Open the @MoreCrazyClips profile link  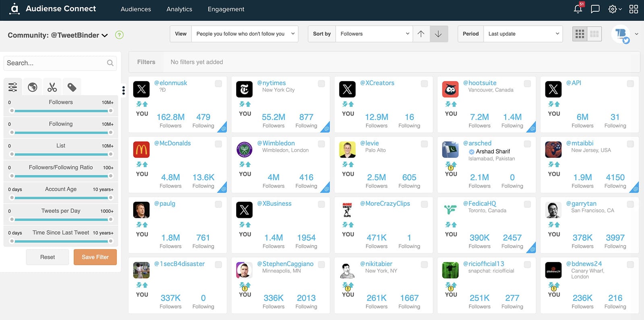(385, 203)
